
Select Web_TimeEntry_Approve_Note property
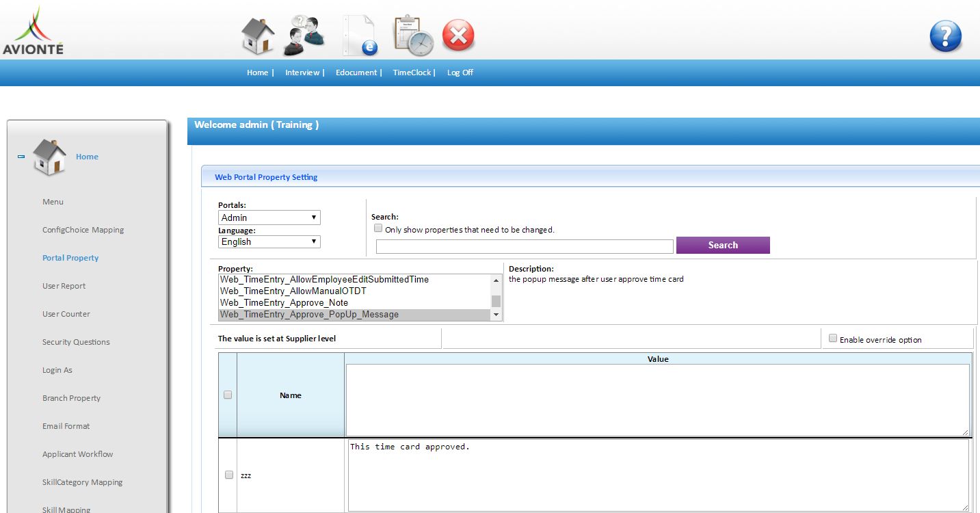[x=354, y=303]
